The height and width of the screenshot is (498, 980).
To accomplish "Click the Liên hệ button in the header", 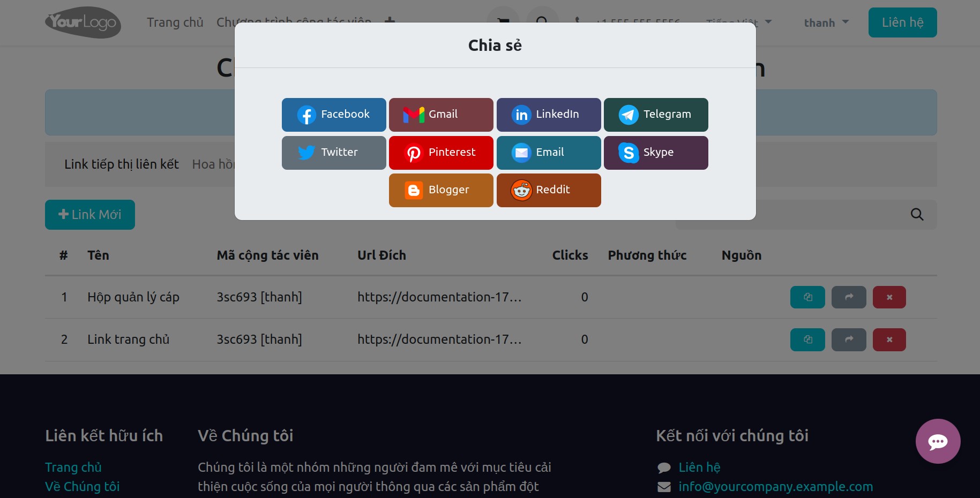I will pos(902,22).
